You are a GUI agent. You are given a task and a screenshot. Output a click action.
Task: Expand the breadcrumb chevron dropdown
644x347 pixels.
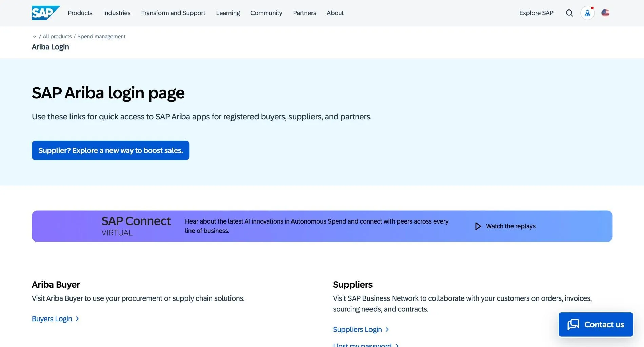34,36
